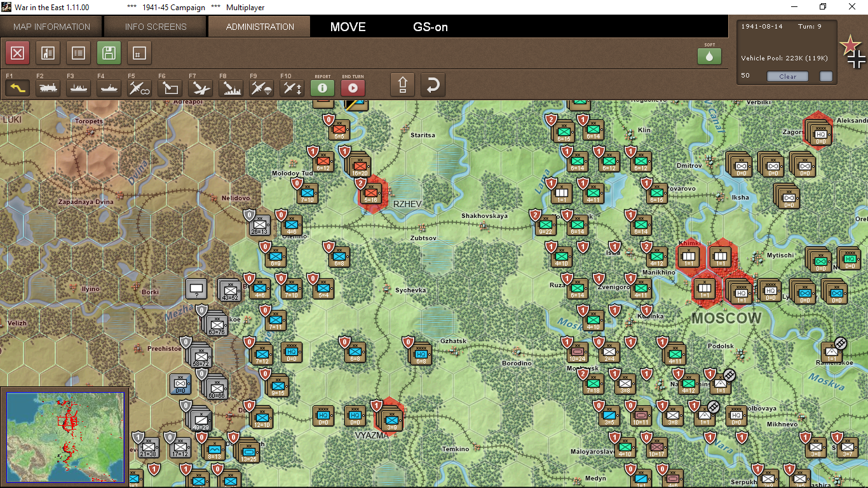Select F3 naval transport ship icon

(78, 88)
